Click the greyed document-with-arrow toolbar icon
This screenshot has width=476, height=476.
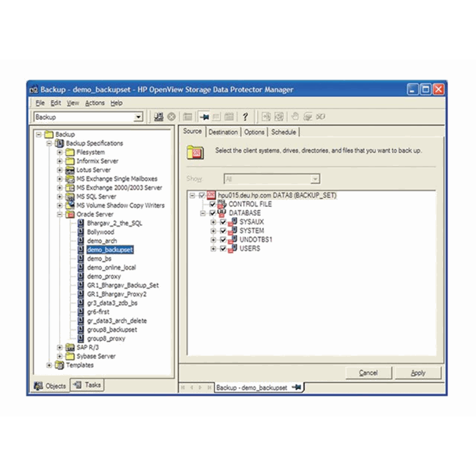click(x=266, y=117)
